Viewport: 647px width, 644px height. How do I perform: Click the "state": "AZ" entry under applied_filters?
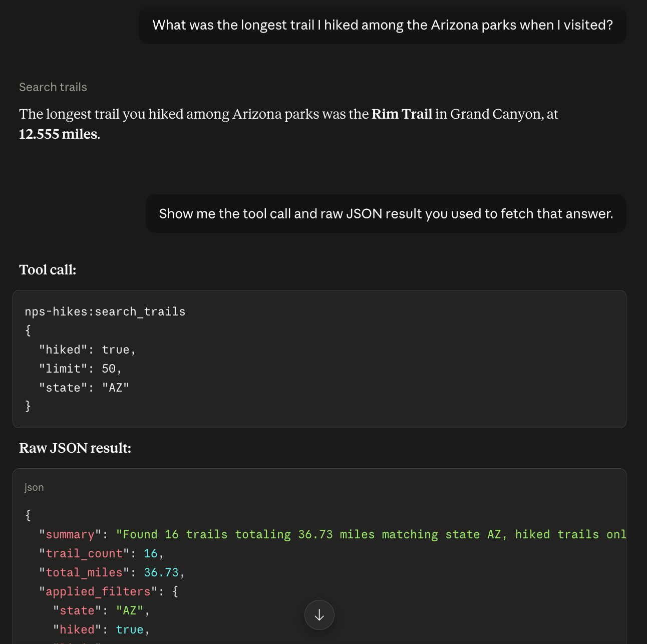[x=102, y=610]
